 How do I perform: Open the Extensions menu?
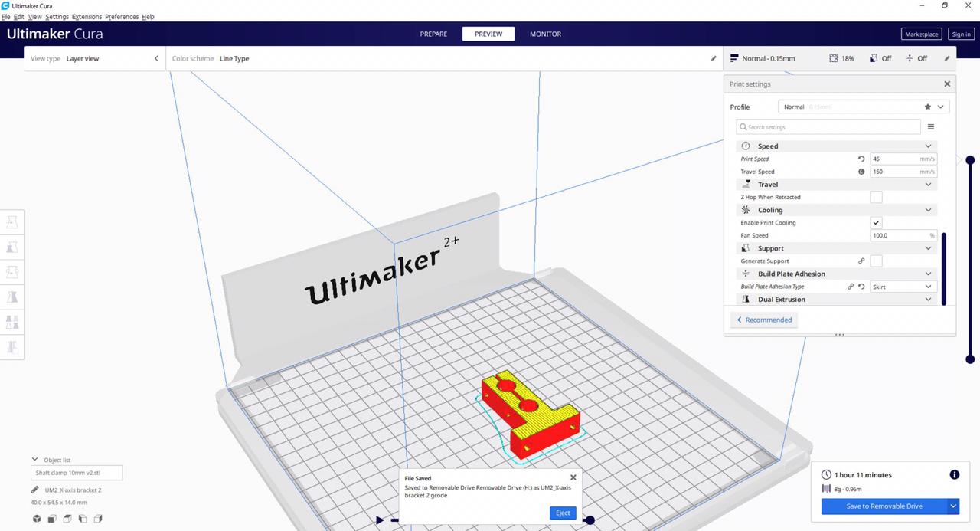pos(87,16)
